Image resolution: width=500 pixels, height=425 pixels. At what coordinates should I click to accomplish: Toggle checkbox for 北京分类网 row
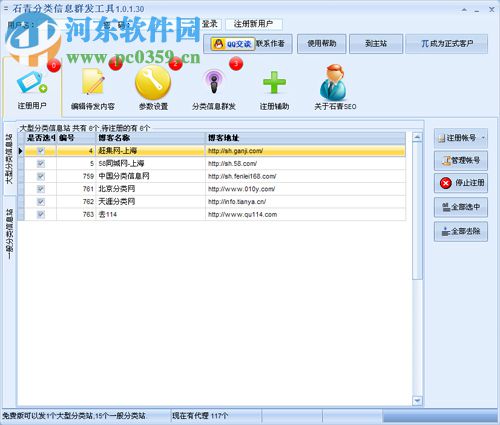(41, 189)
